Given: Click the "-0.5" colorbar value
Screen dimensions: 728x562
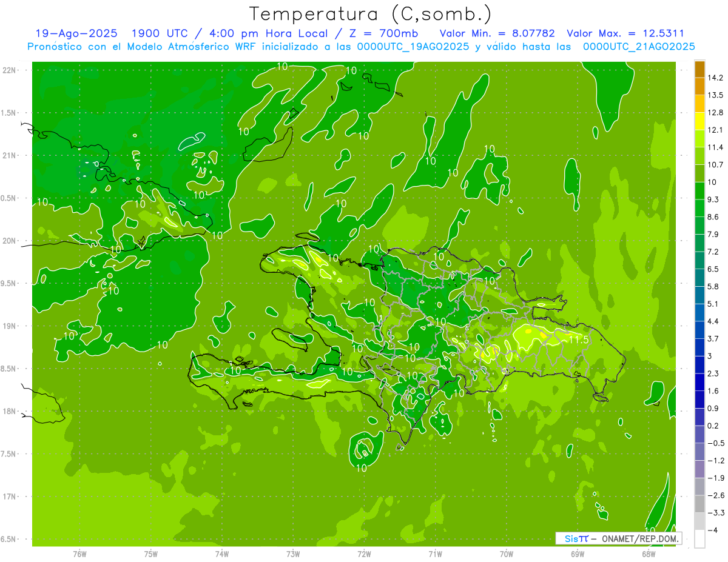Looking at the screenshot, I should tap(715, 443).
